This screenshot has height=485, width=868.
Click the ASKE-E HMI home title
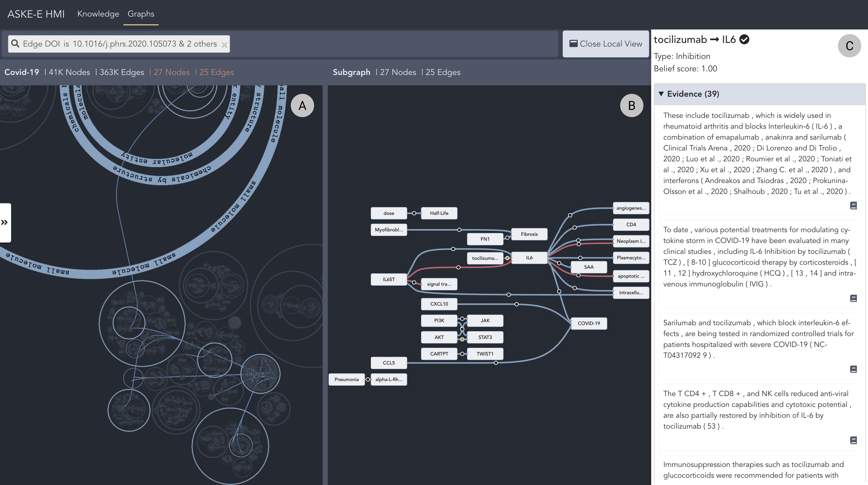coord(36,14)
